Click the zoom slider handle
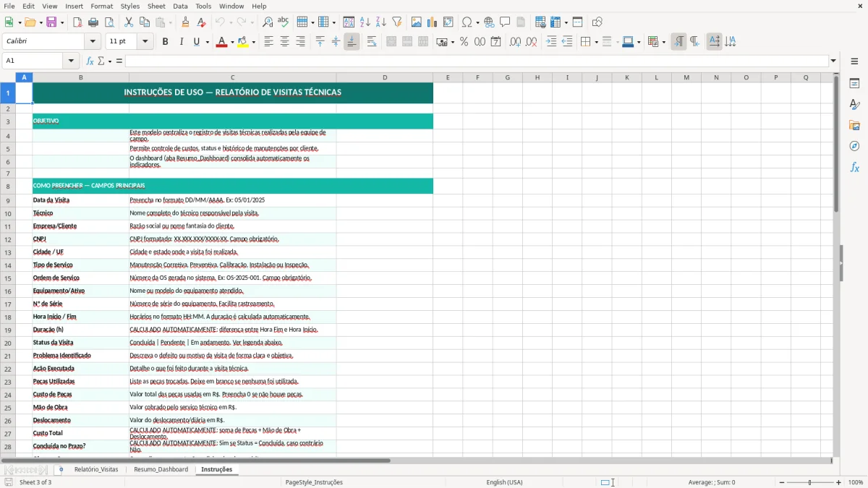This screenshot has height=488, width=868. (x=810, y=482)
